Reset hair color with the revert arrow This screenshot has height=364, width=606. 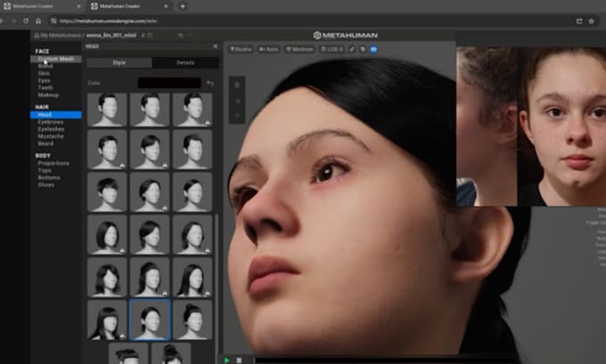[209, 83]
